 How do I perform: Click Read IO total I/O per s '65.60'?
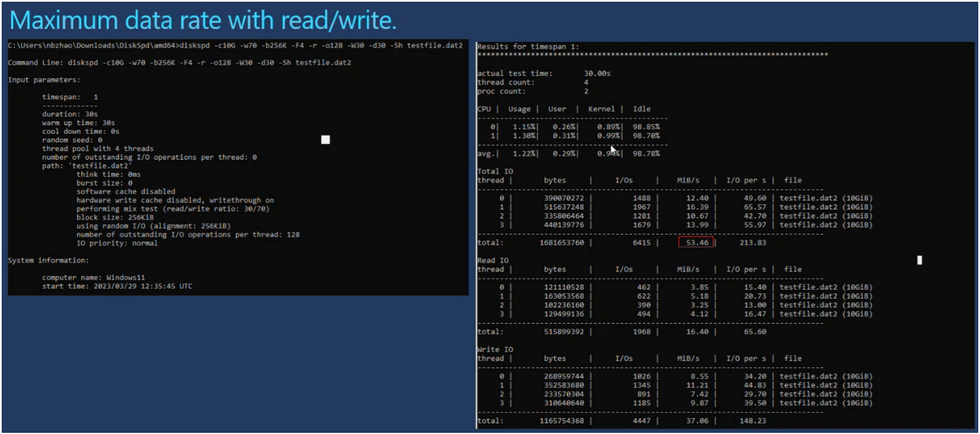[755, 332]
